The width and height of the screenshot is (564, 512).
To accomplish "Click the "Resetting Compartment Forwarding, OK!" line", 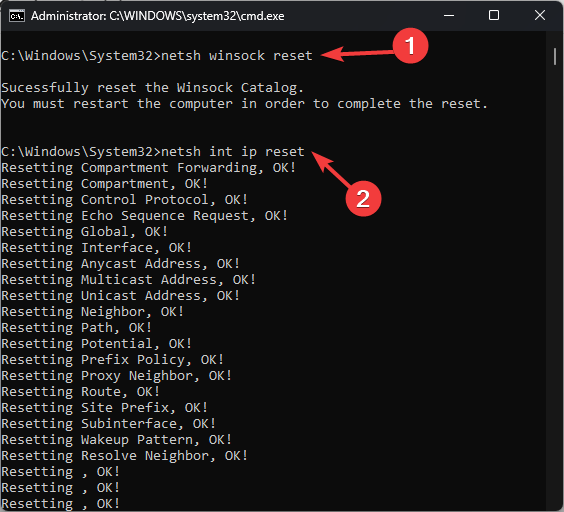I will tap(149, 168).
